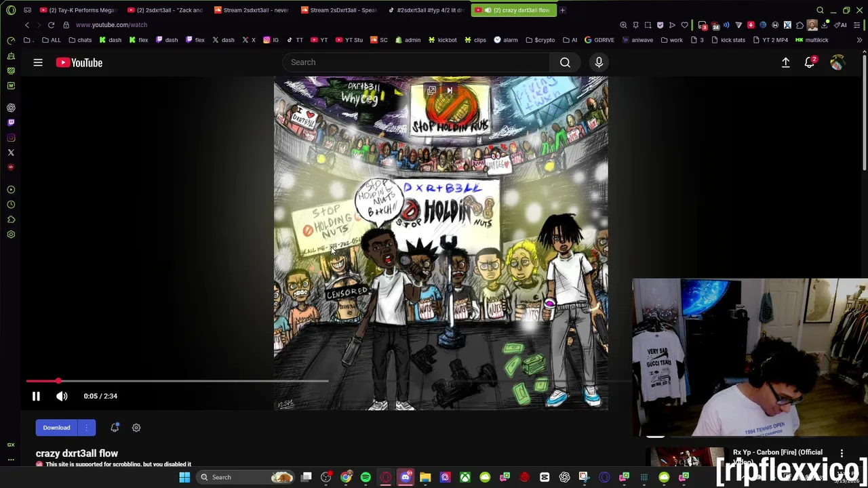Viewport: 868px width, 488px height.
Task: Go back to previous page
Action: [27, 25]
